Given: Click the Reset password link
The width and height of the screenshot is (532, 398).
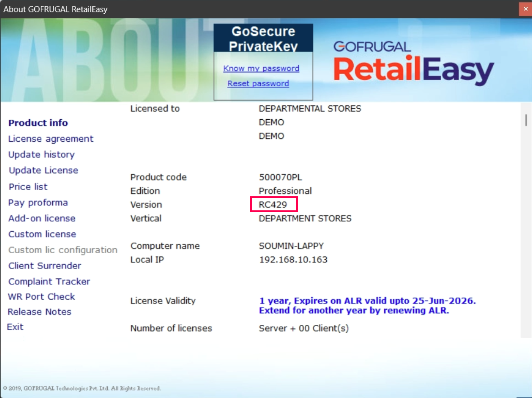Looking at the screenshot, I should click(x=258, y=83).
